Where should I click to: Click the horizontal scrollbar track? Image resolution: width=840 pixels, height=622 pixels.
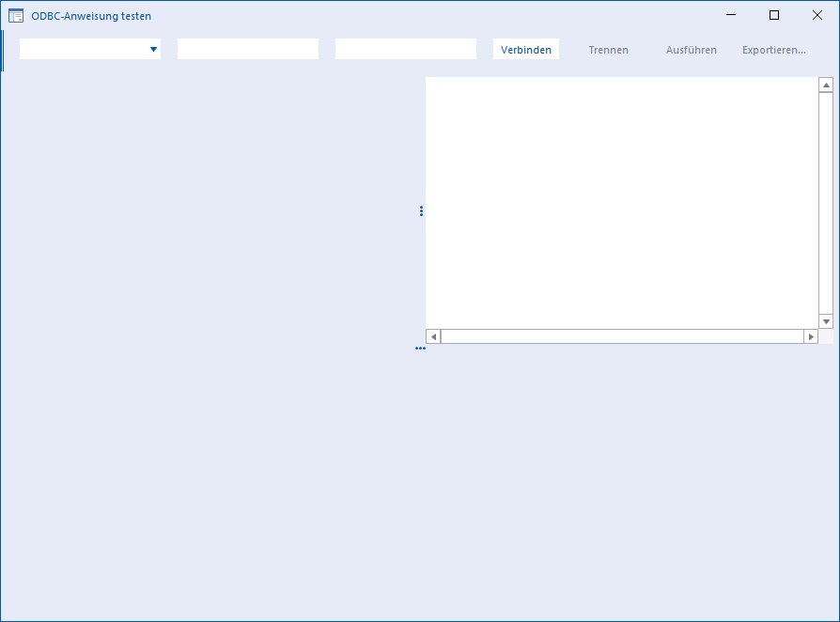pos(622,336)
